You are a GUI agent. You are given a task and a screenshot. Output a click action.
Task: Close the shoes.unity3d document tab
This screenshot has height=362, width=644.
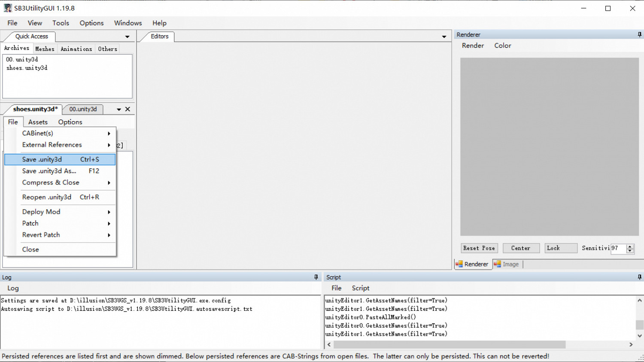pyautogui.click(x=128, y=109)
